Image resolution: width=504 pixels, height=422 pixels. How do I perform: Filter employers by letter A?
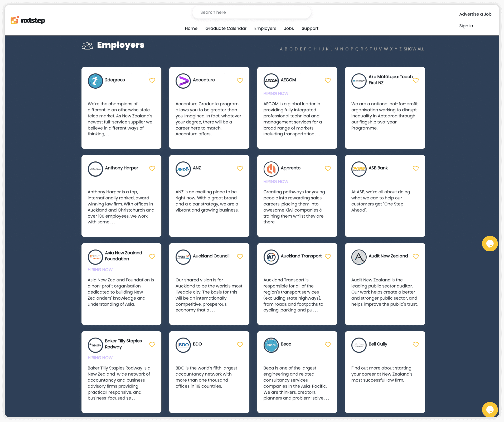tap(281, 49)
